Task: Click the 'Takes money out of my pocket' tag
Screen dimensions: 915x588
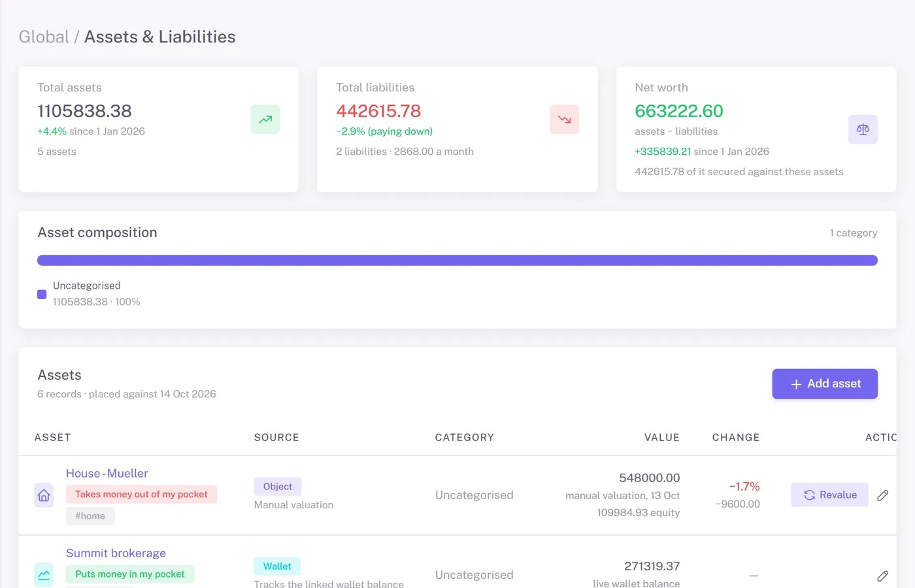Action: [141, 494]
